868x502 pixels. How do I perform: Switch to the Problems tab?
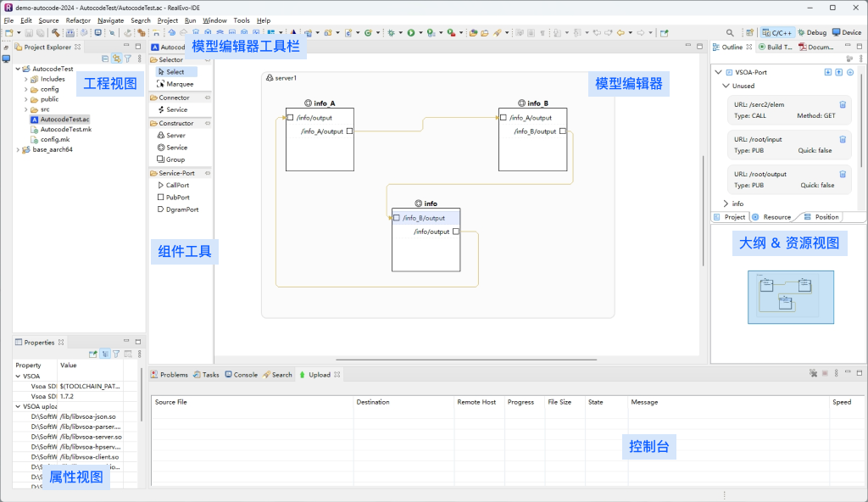tap(170, 375)
